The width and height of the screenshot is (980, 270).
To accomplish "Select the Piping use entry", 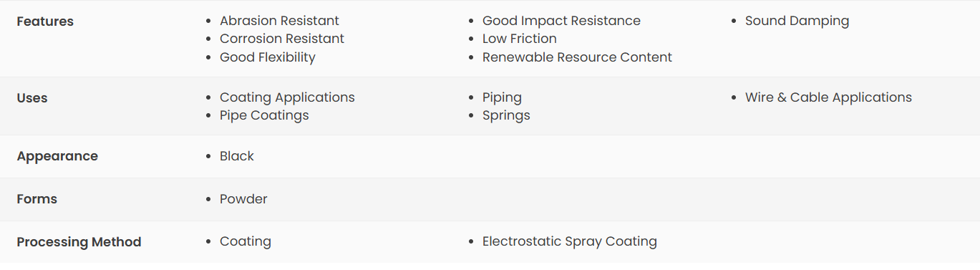I will (502, 97).
